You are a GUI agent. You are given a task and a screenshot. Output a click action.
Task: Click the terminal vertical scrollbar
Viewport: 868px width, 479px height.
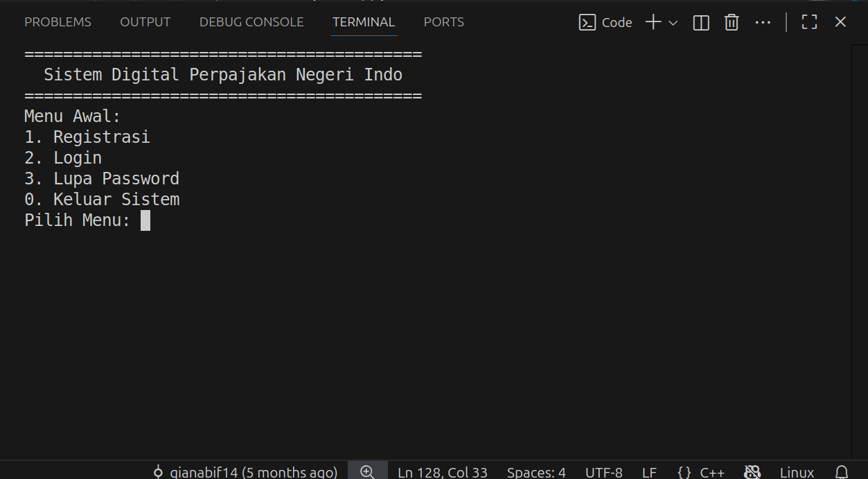click(x=860, y=252)
